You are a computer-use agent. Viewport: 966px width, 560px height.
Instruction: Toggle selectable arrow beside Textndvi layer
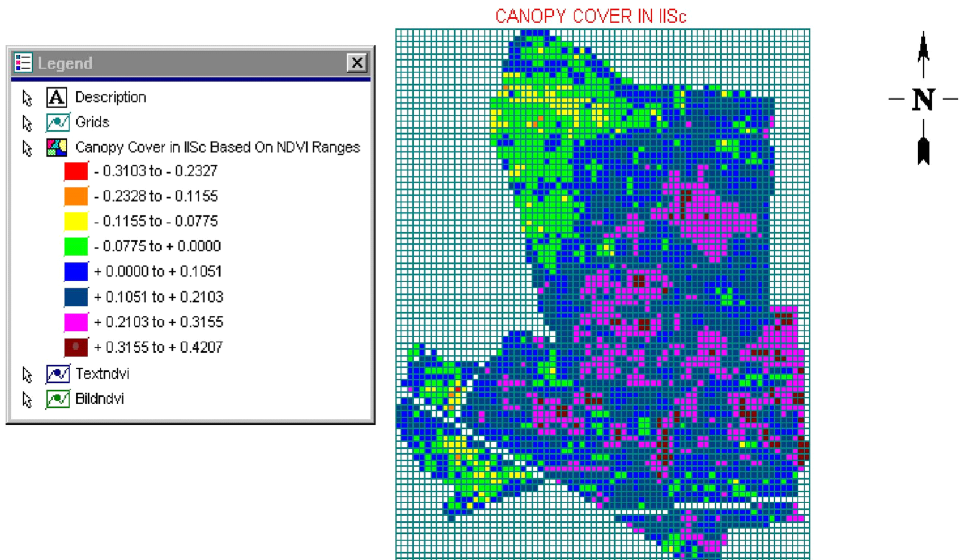point(27,375)
